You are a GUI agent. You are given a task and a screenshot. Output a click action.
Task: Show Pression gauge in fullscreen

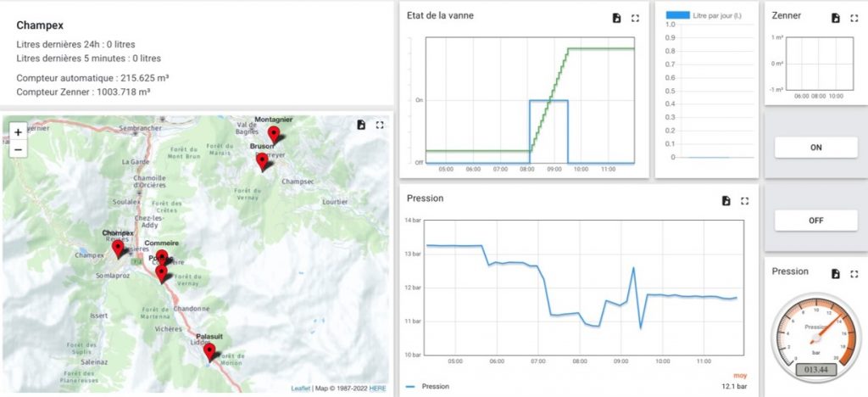click(x=854, y=274)
